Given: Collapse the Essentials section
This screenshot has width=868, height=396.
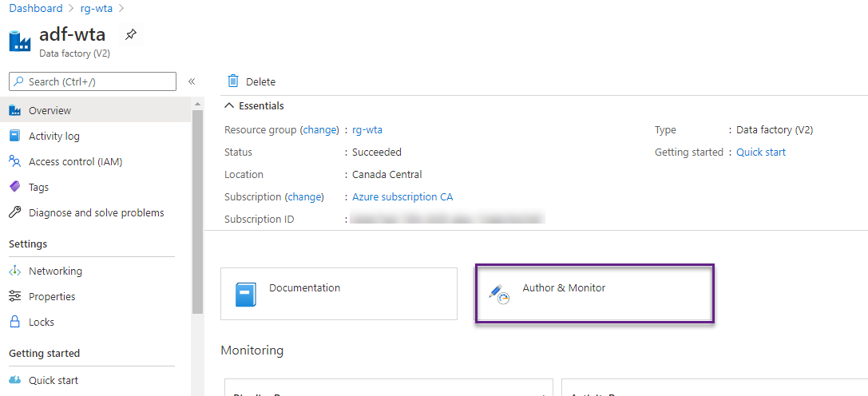Looking at the screenshot, I should tap(230, 105).
